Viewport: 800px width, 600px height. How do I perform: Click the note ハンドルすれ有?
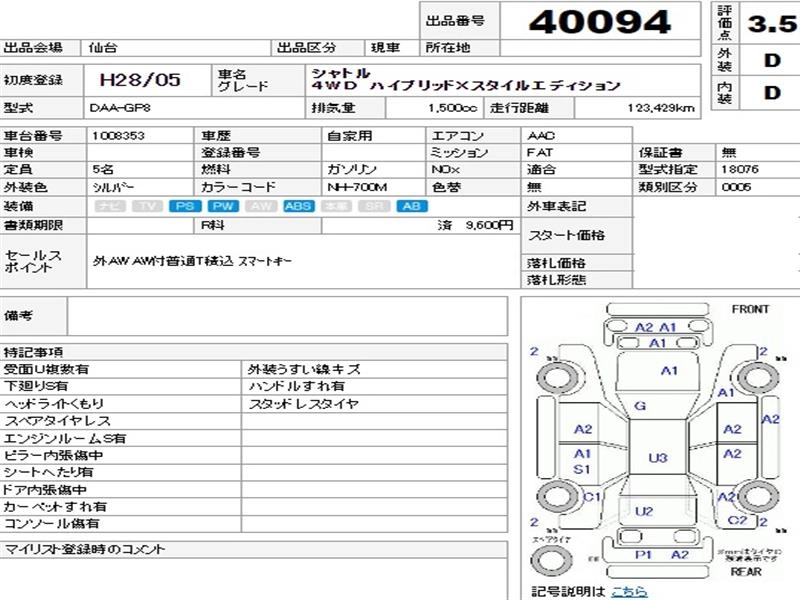(296, 386)
